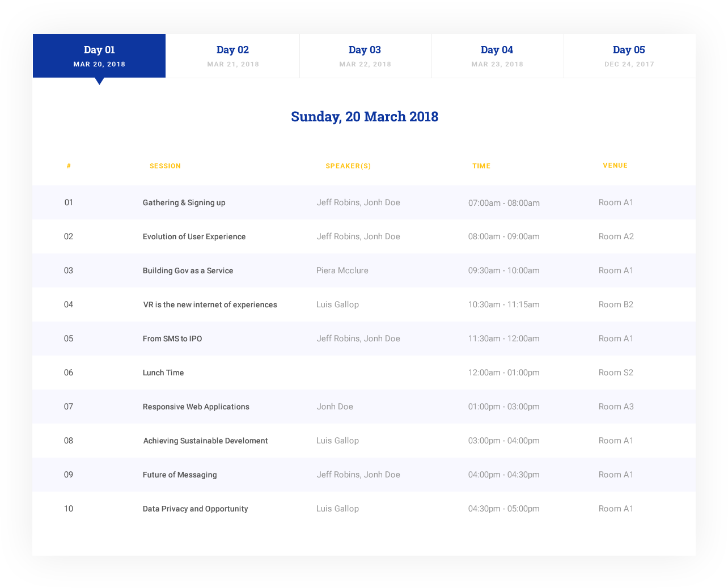728x588 pixels.
Task: Click the time 10:30am - 11:15am
Action: [x=504, y=304]
